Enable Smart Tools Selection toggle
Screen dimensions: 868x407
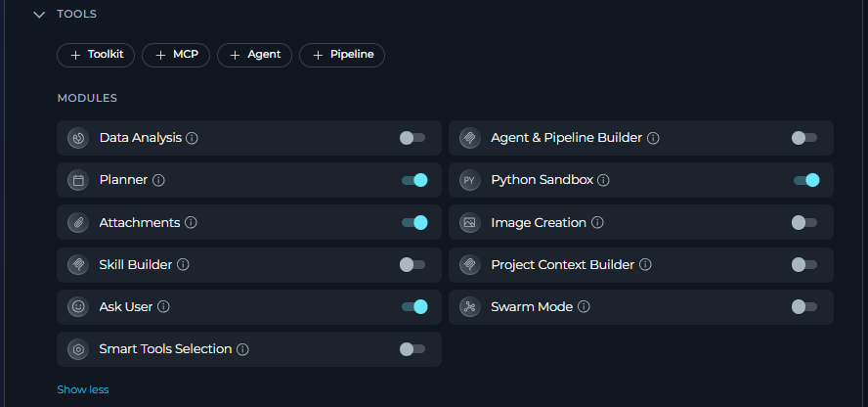pos(412,349)
